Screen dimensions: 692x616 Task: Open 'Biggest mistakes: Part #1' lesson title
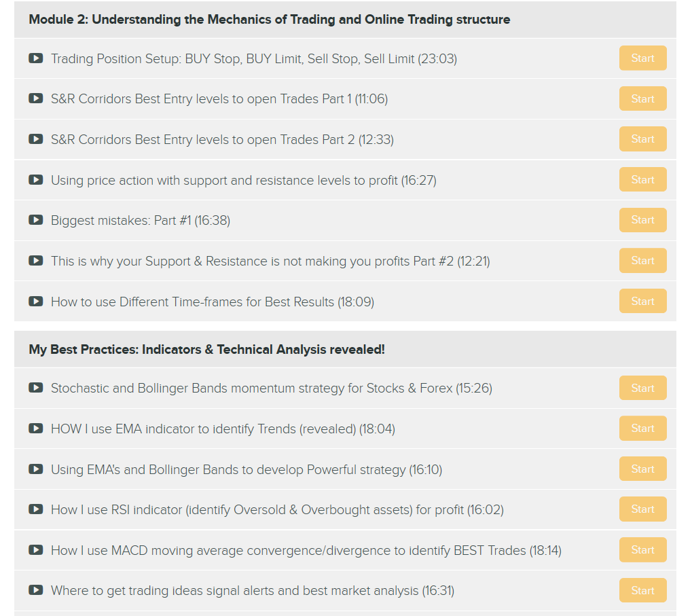(x=141, y=220)
